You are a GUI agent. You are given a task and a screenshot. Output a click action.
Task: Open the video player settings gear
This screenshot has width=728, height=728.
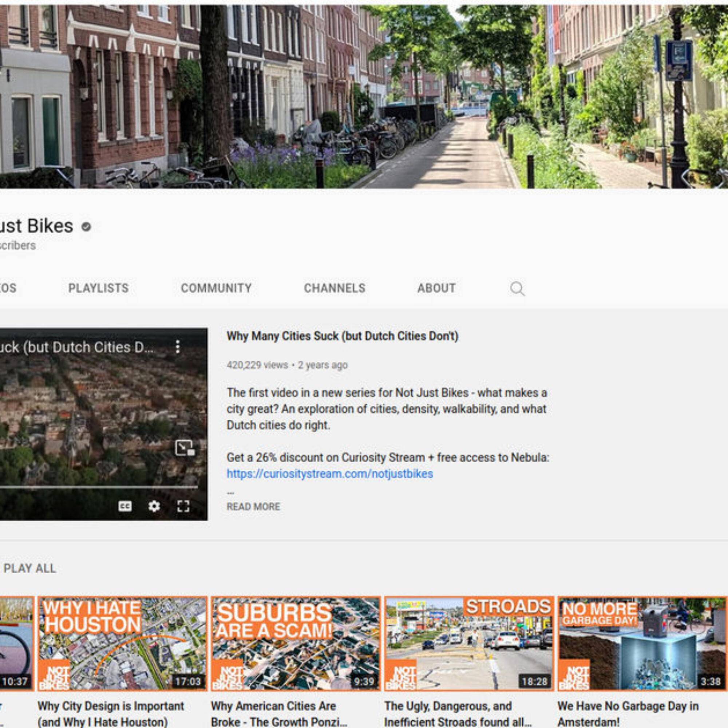click(154, 506)
